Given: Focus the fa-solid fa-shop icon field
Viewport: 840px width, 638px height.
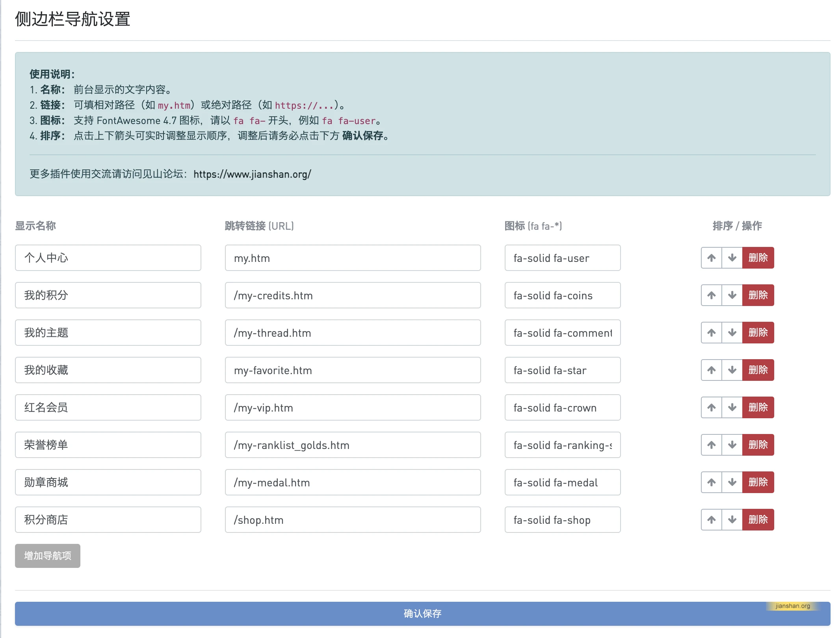Looking at the screenshot, I should [563, 520].
